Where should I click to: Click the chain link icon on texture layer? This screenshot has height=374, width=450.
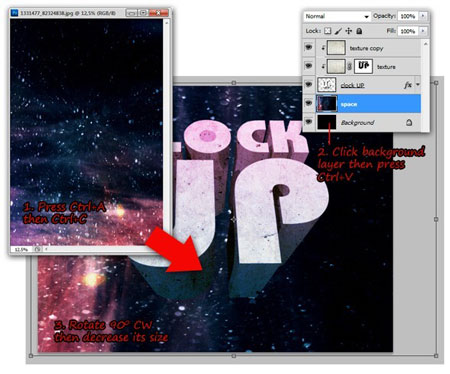click(349, 67)
